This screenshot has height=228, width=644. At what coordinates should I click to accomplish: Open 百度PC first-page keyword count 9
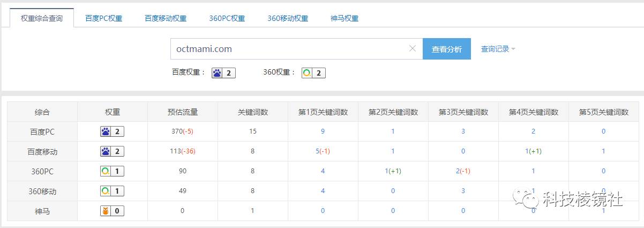coord(323,131)
